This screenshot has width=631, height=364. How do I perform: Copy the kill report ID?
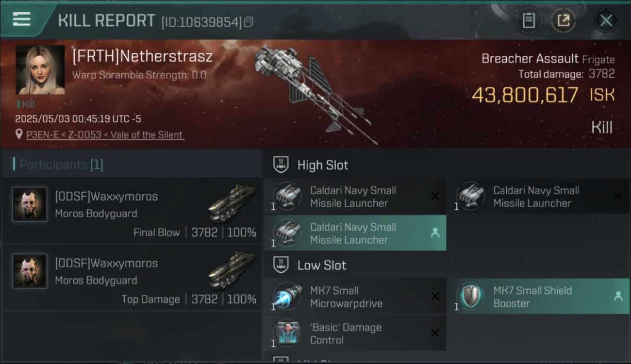pyautogui.click(x=249, y=22)
